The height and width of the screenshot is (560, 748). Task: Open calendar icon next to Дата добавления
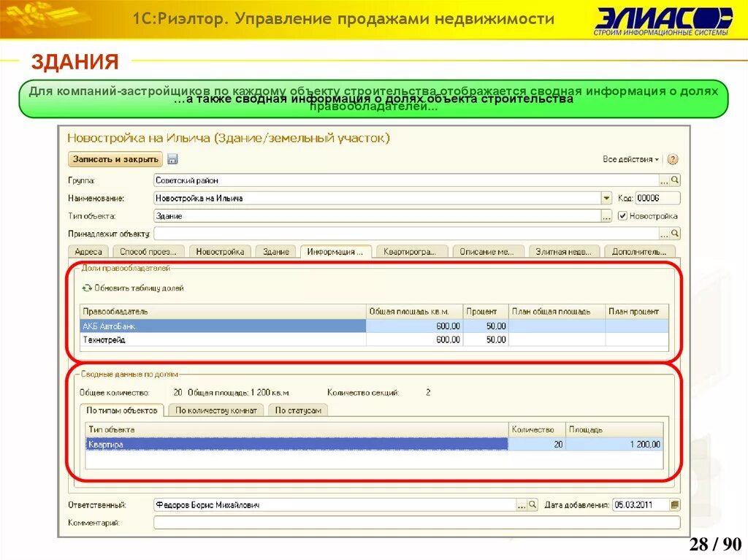pyautogui.click(x=674, y=505)
